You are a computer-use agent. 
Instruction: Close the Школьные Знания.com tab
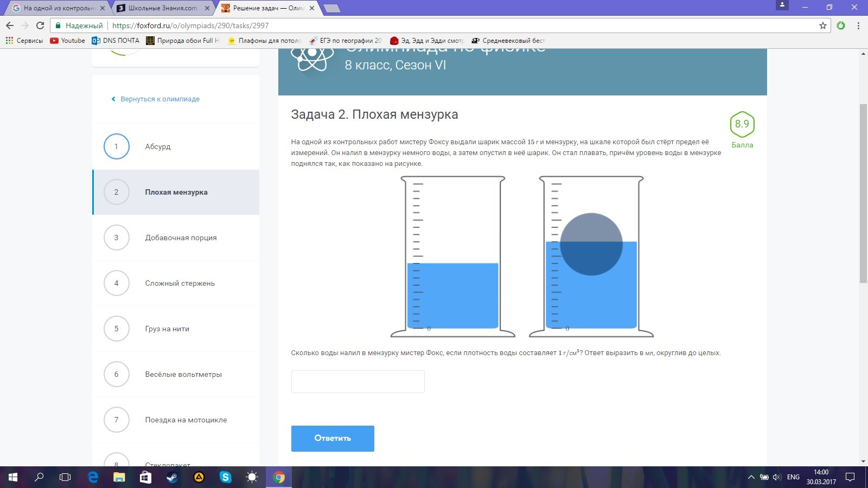pos(207,8)
